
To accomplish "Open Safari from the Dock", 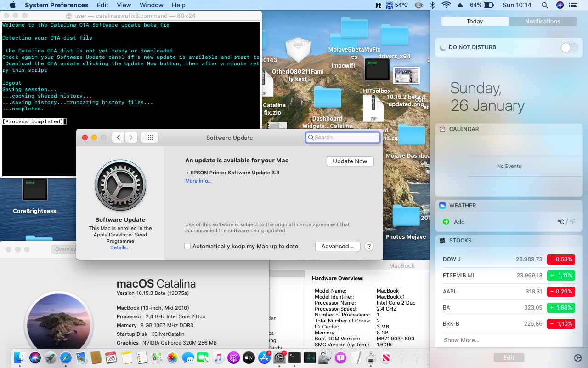I will [66, 357].
